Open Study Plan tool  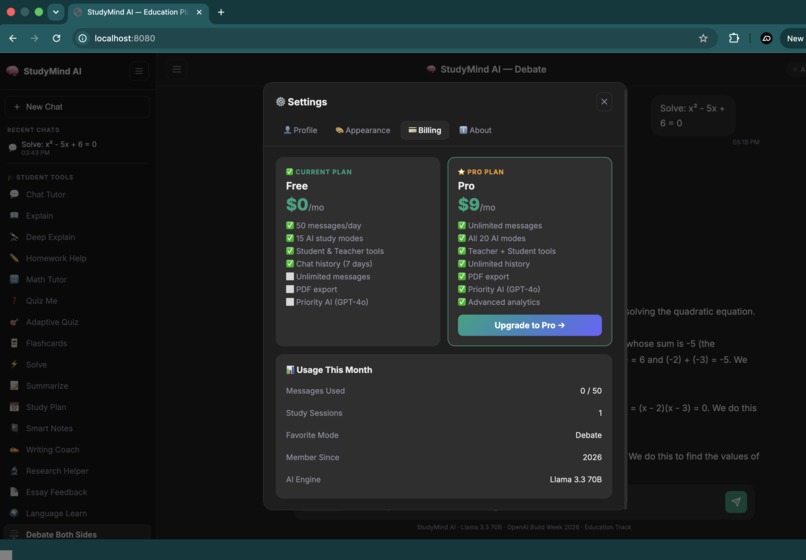tap(77, 407)
